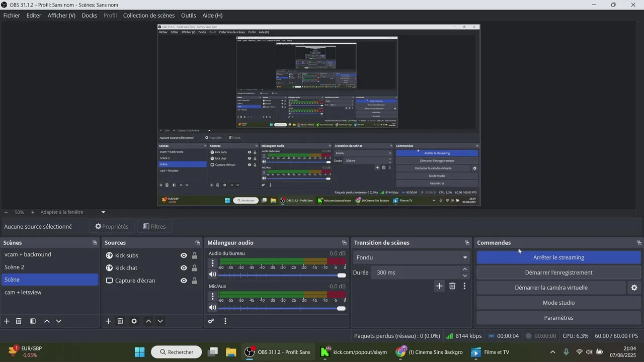
Task: Remove selected scene with trash icon
Action: [x=19, y=321]
